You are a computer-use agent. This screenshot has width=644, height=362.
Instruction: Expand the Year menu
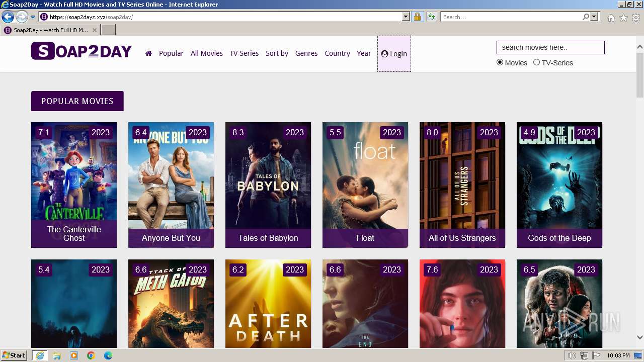[x=364, y=53]
